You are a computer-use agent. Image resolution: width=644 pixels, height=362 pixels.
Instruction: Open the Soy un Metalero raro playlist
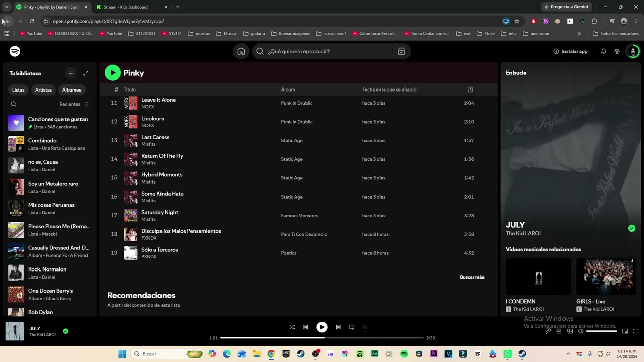point(50,187)
